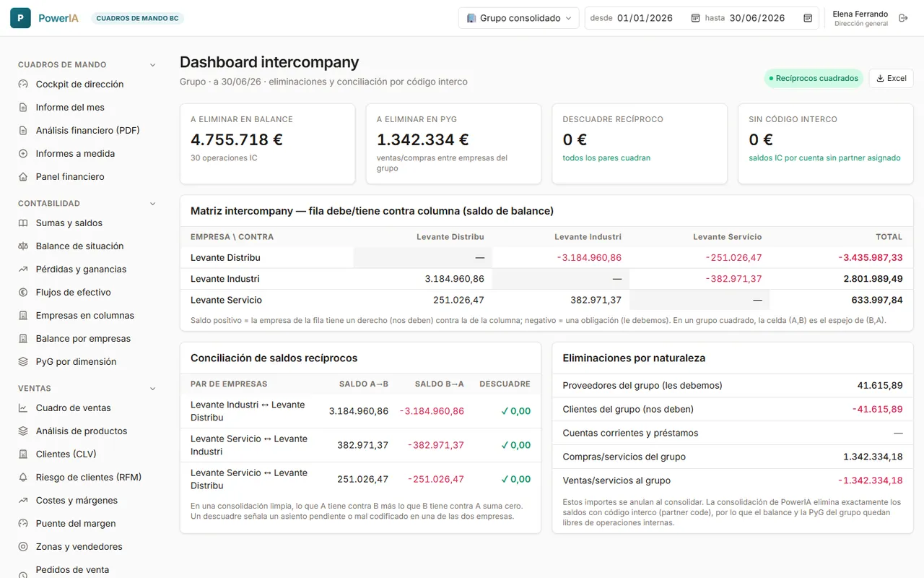924x578 pixels.
Task: Click the Recíprocos cuadrados status badge
Action: click(x=814, y=78)
